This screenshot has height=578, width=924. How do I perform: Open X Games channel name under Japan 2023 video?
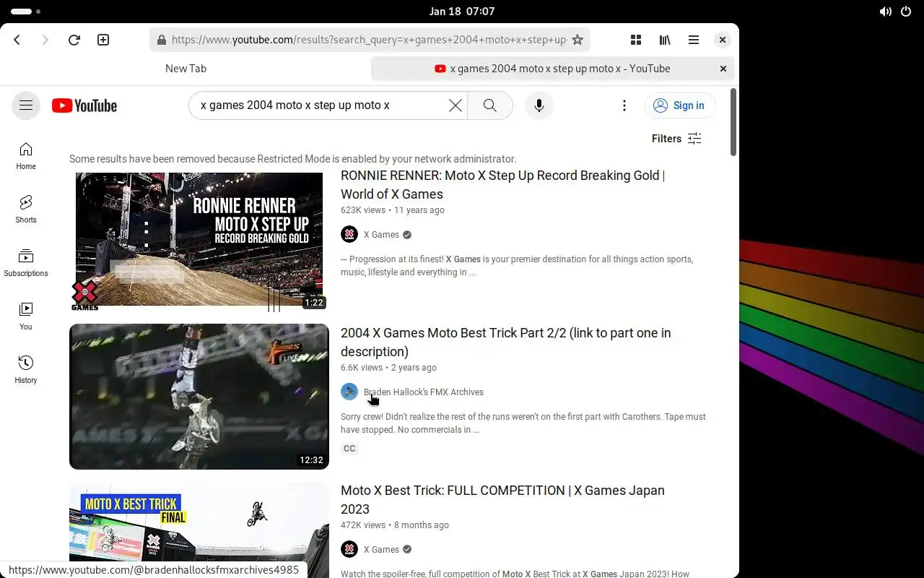point(381,549)
